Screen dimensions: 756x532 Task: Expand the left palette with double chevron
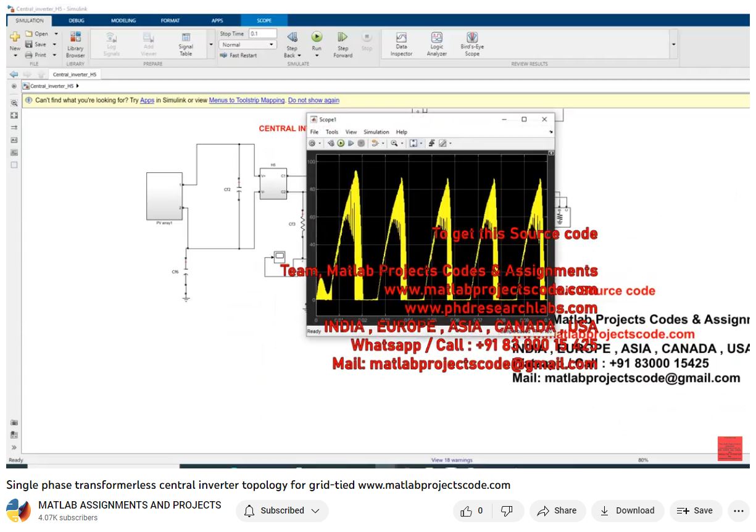pos(14,447)
